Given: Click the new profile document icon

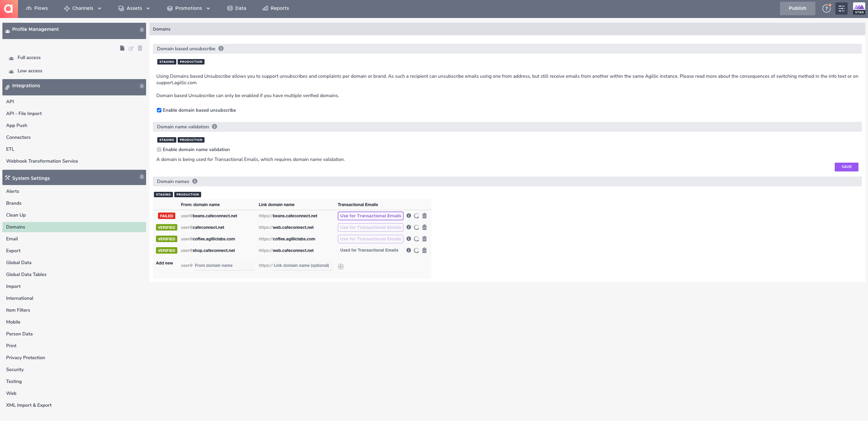Looking at the screenshot, I should (122, 48).
